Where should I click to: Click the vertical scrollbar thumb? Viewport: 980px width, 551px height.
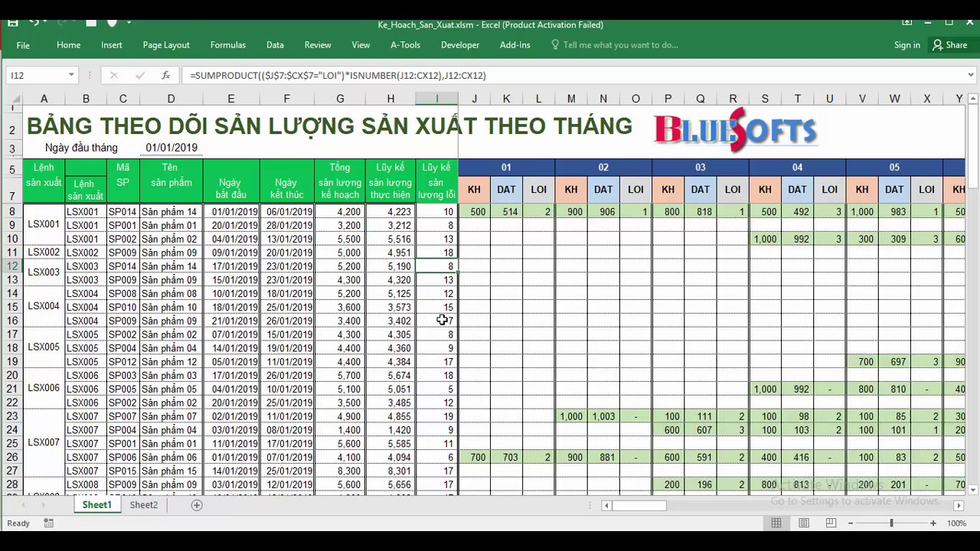click(973, 145)
